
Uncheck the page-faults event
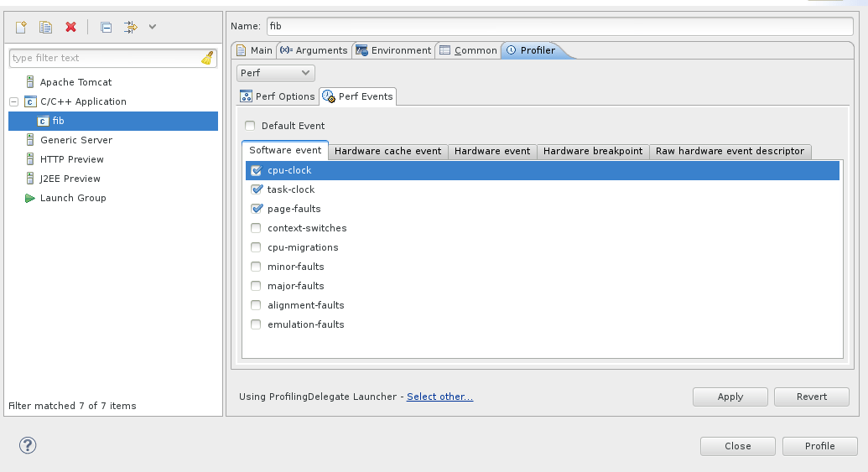coord(257,209)
